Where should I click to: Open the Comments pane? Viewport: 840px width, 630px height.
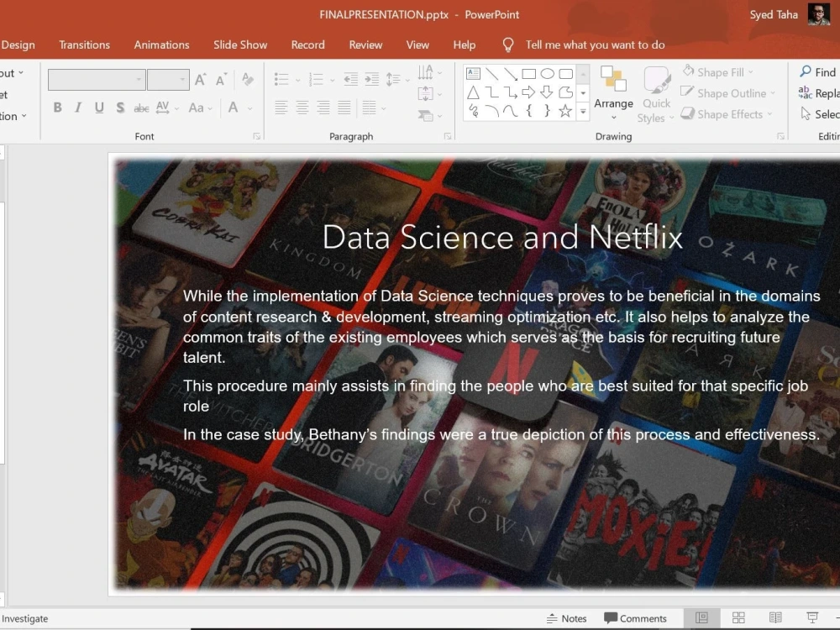coord(637,618)
